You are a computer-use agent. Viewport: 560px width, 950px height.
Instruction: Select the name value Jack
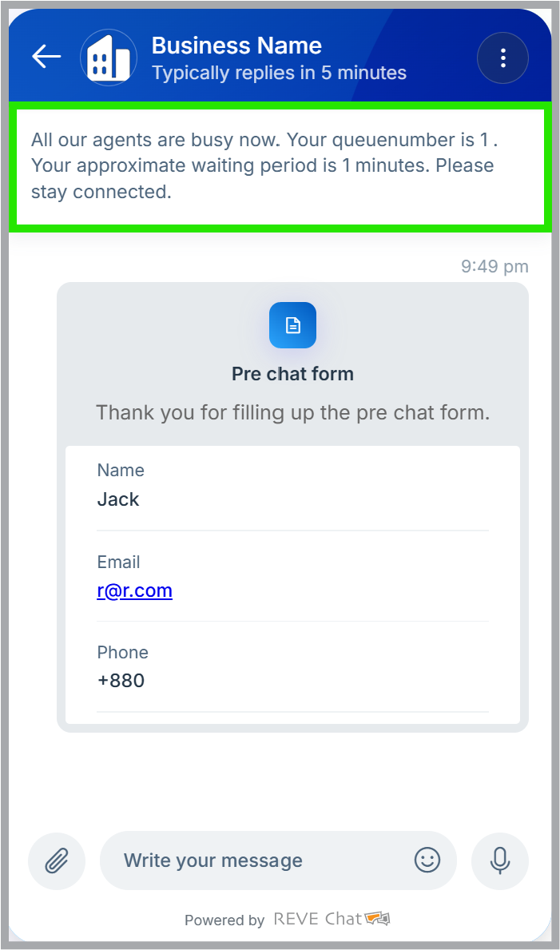pos(118,499)
